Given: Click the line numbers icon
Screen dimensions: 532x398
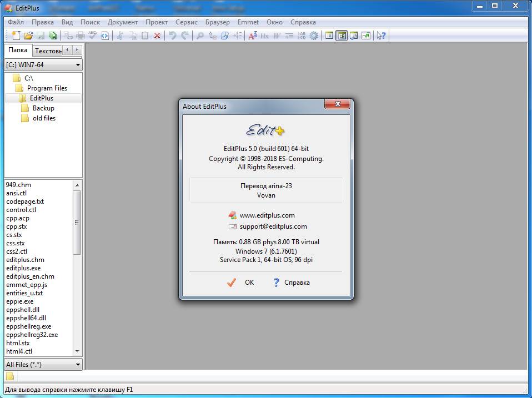Looking at the screenshot, I should click(302, 36).
